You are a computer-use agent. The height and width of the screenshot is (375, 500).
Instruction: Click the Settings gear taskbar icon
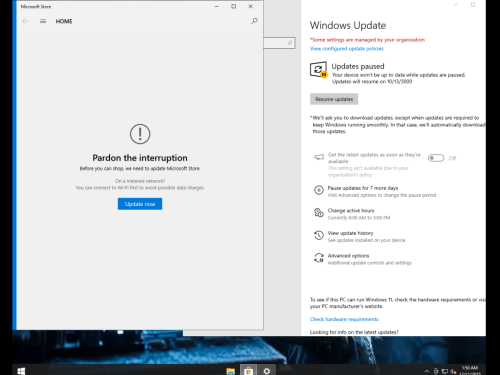(x=267, y=371)
